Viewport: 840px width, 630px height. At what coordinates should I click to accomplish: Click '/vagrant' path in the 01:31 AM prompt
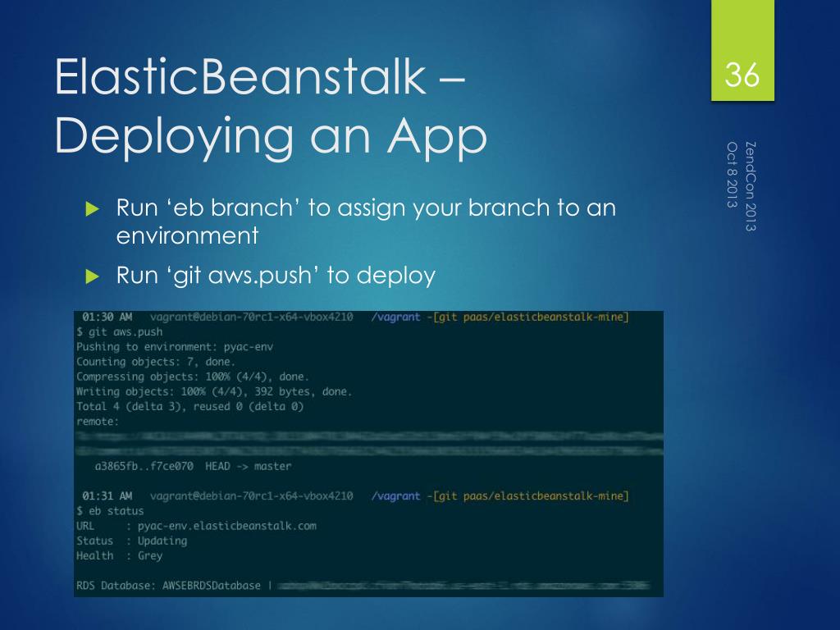(396, 496)
